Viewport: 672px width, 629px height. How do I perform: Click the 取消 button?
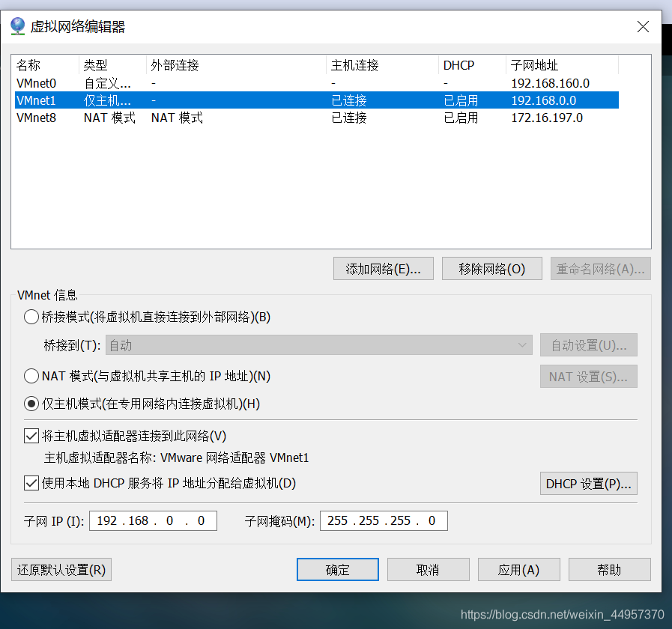(x=428, y=569)
